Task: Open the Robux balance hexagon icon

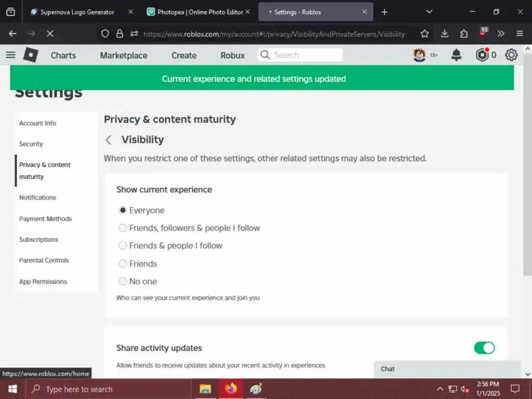Action: point(482,55)
